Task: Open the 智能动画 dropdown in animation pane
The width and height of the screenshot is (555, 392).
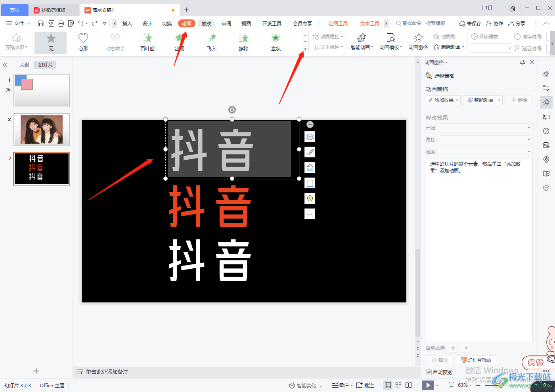Action: (x=483, y=100)
